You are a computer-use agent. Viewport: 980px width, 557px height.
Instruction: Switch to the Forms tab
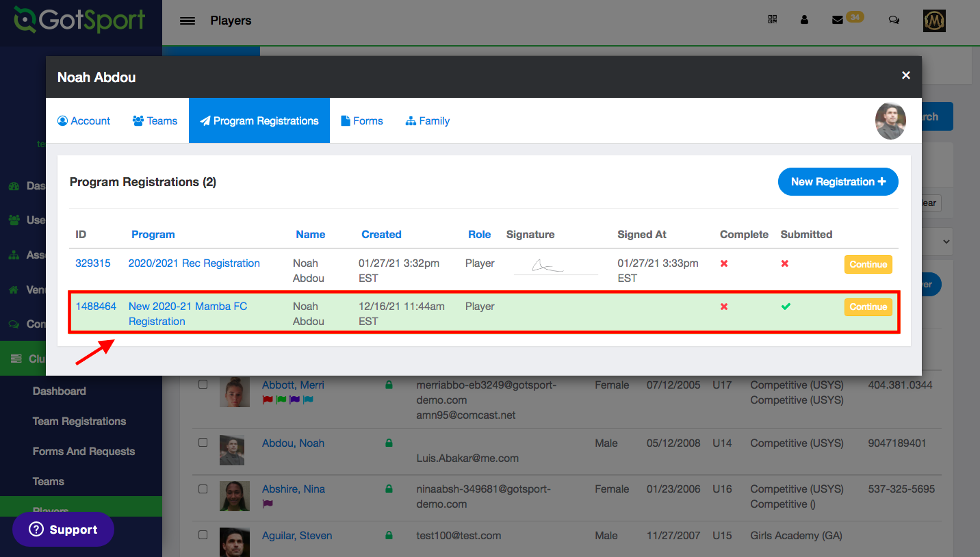(x=362, y=120)
